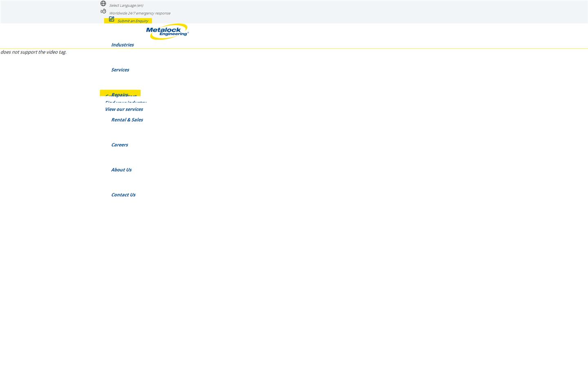This screenshot has height=368, width=588.
Task: Click Worldwide 24/7 emergency response text
Action: 140,13
